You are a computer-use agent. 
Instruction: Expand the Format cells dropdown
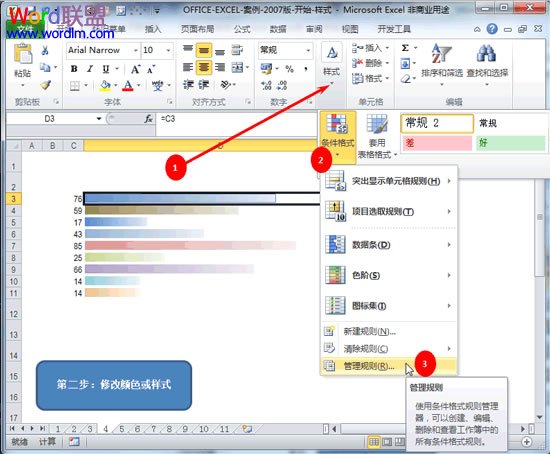click(x=387, y=78)
